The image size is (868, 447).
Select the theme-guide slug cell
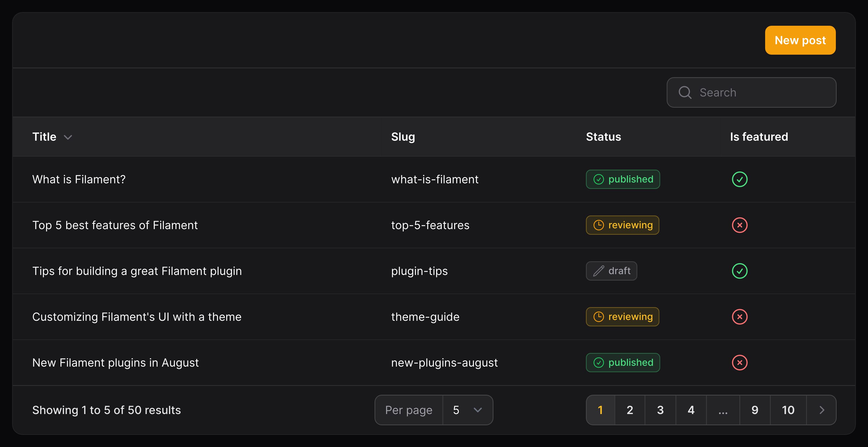click(425, 317)
